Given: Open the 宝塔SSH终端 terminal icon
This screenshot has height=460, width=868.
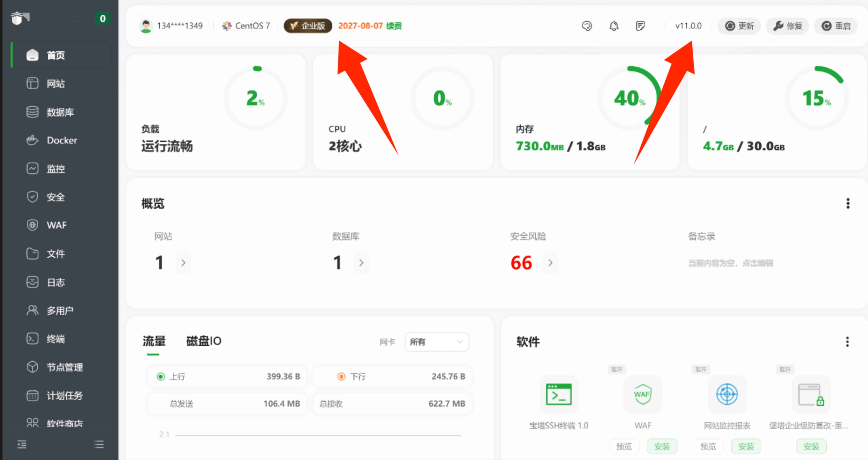Looking at the screenshot, I should point(559,394).
